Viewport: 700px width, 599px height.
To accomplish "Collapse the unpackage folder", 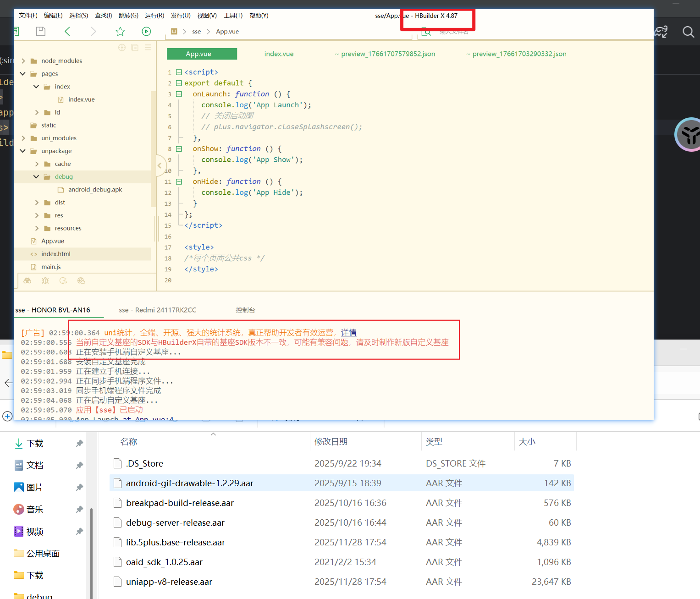I will click(x=23, y=151).
